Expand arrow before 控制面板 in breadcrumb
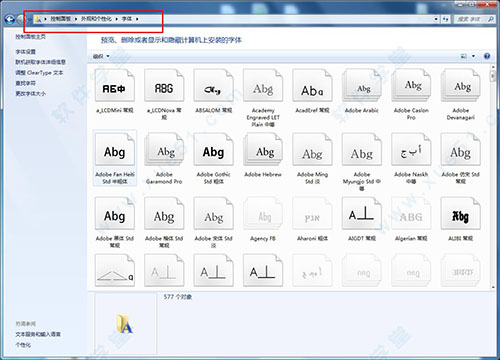The image size is (500, 360). (x=46, y=19)
